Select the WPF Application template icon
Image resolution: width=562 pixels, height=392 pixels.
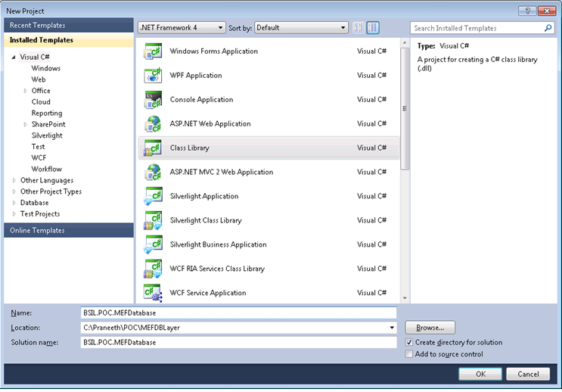click(x=153, y=76)
